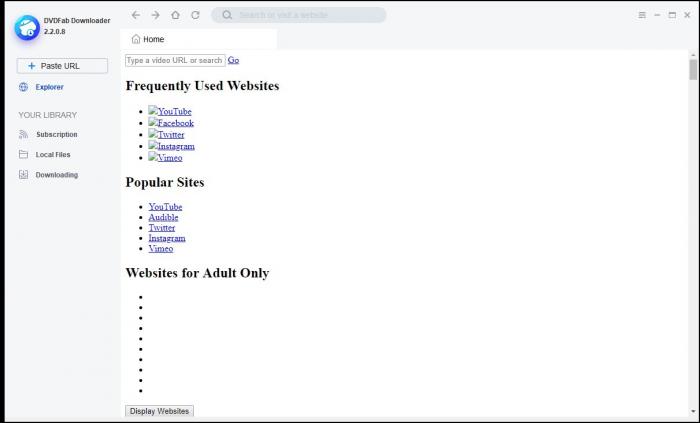
Task: Close the DVDFab Downloader window
Action: click(688, 15)
